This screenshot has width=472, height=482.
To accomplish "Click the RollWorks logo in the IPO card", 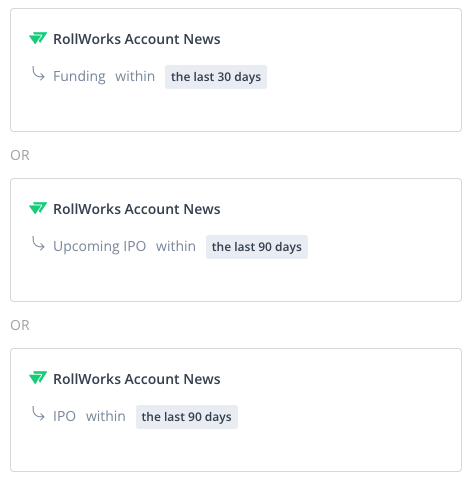I will 38,378.
